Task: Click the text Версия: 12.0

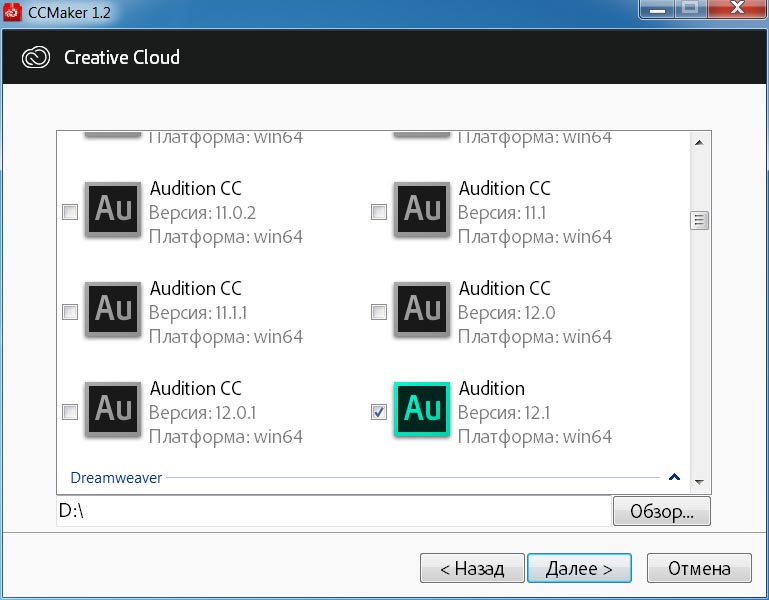Action: [x=507, y=313]
